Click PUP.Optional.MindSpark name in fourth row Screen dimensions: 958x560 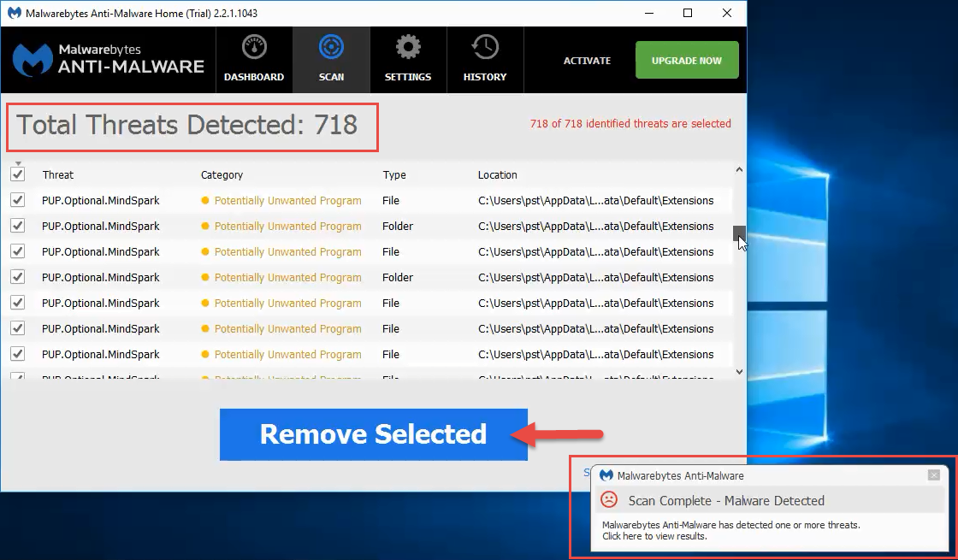click(x=101, y=277)
